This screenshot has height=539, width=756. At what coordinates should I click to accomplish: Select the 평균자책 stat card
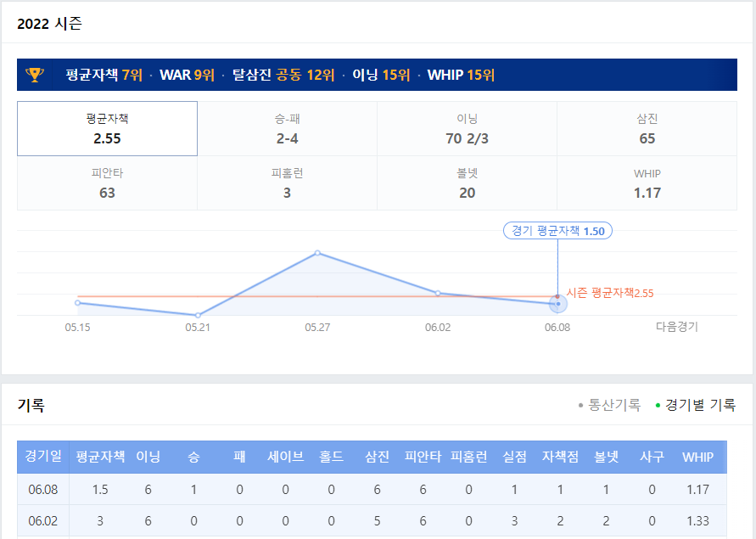click(107, 128)
